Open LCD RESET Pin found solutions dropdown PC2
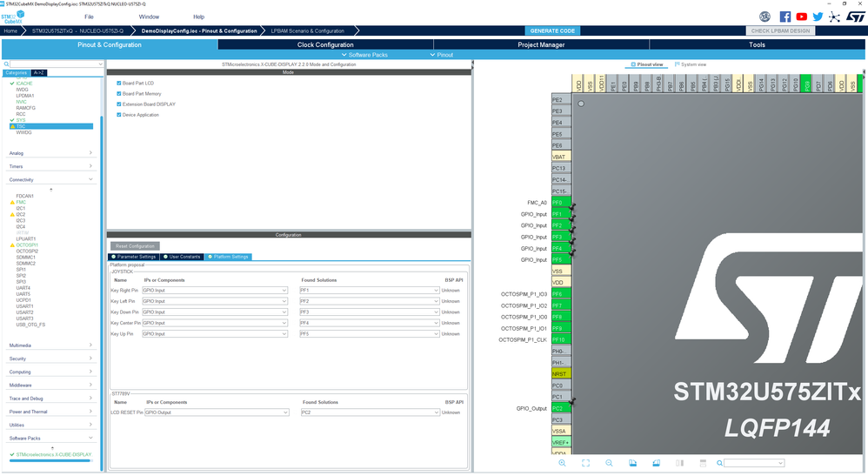868x476 pixels. [371, 412]
